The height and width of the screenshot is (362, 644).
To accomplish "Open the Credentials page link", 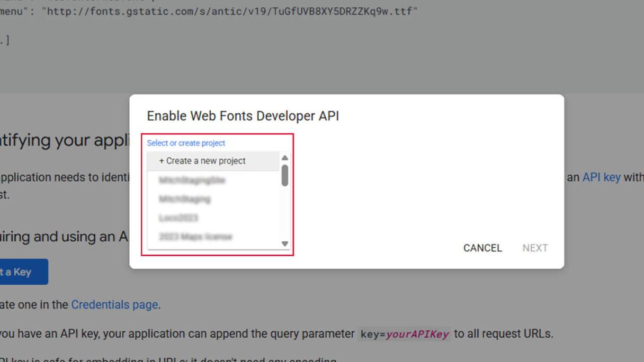I will coord(115,304).
